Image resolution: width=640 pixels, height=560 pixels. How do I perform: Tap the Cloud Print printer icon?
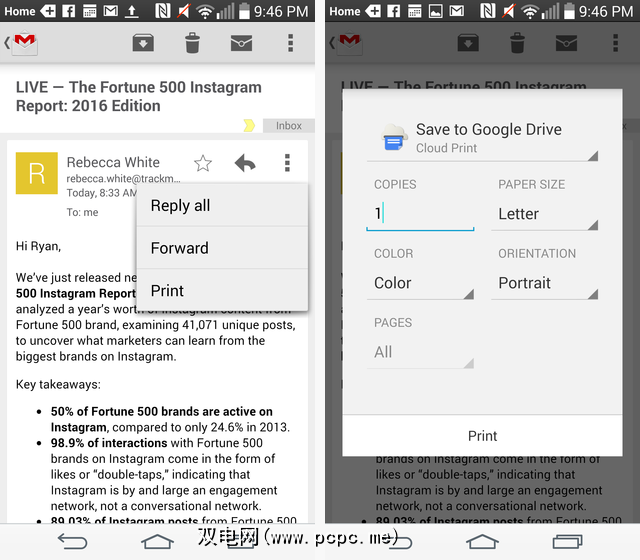tap(394, 137)
